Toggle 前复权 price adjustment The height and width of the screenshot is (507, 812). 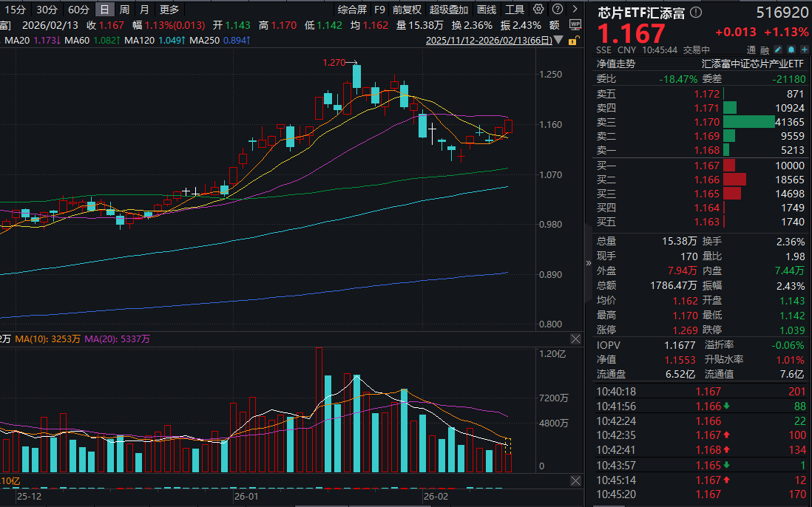tap(407, 10)
